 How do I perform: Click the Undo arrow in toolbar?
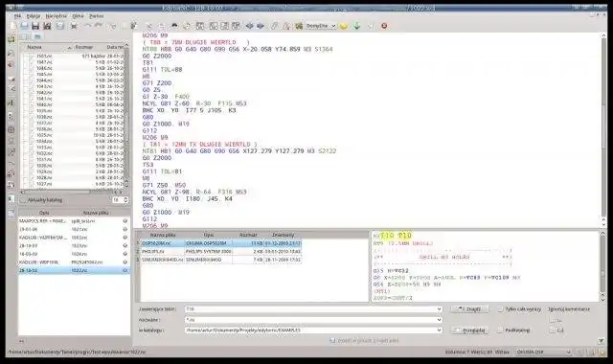click(88, 26)
